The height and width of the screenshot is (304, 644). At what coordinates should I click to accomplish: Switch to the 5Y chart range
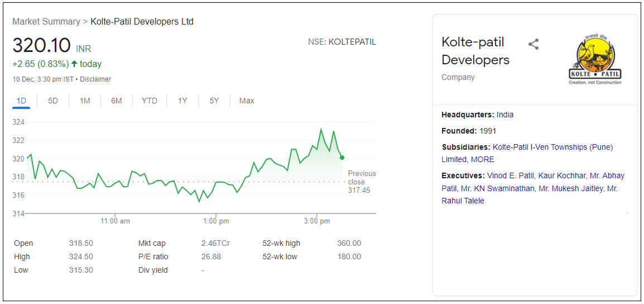point(214,101)
